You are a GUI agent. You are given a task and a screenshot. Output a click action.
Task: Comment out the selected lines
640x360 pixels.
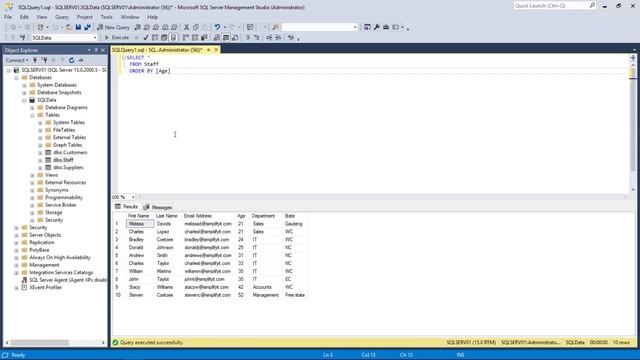247,38
